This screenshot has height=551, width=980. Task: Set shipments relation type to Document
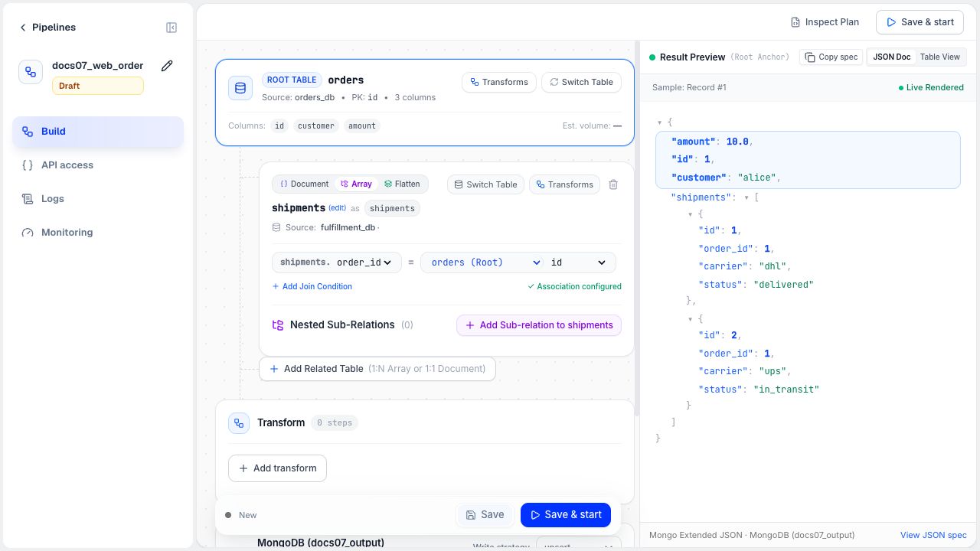(x=304, y=184)
